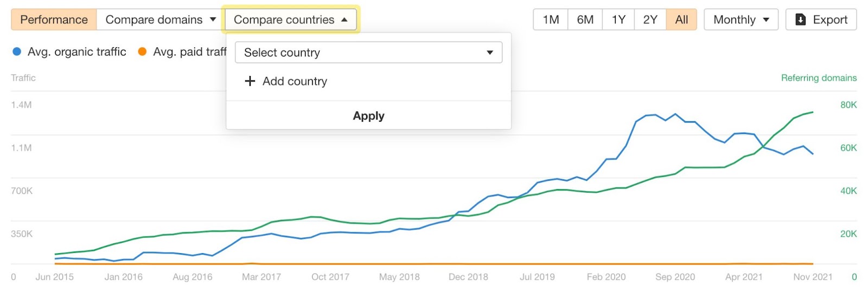Click the plus icon beside Add country
This screenshot has width=868, height=290.
point(250,81)
